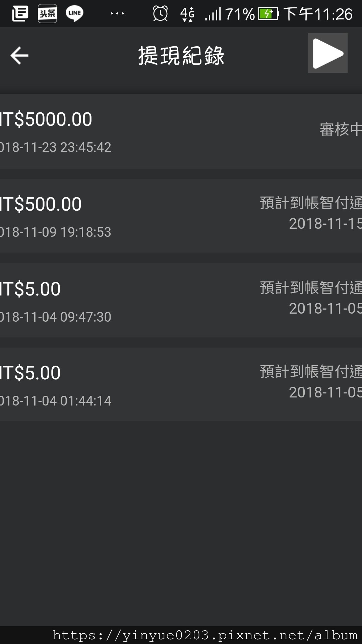Tap the 提現紀錄 page title
Viewport: 362px width, 644px height.
click(x=181, y=56)
